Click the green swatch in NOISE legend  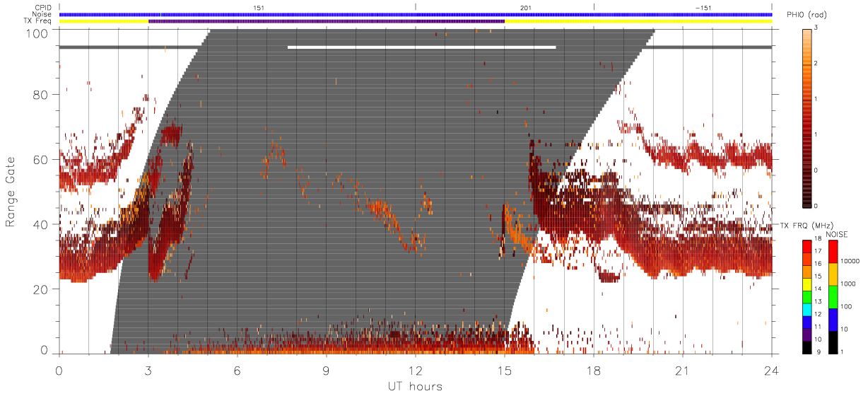tap(833, 297)
